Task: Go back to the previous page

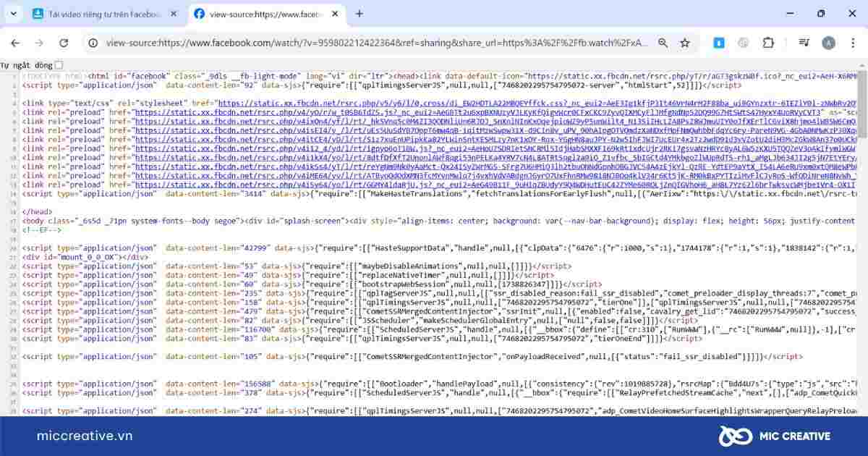Action: [15, 43]
